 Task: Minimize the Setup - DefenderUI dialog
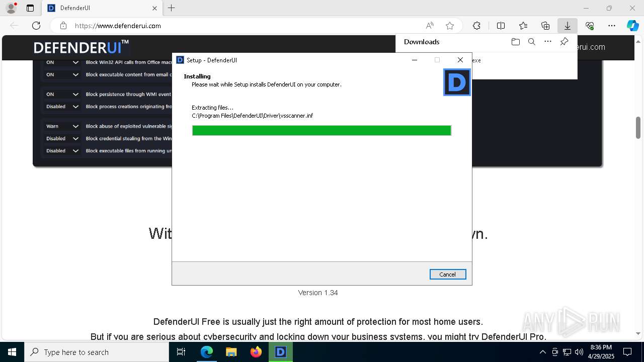415,60
